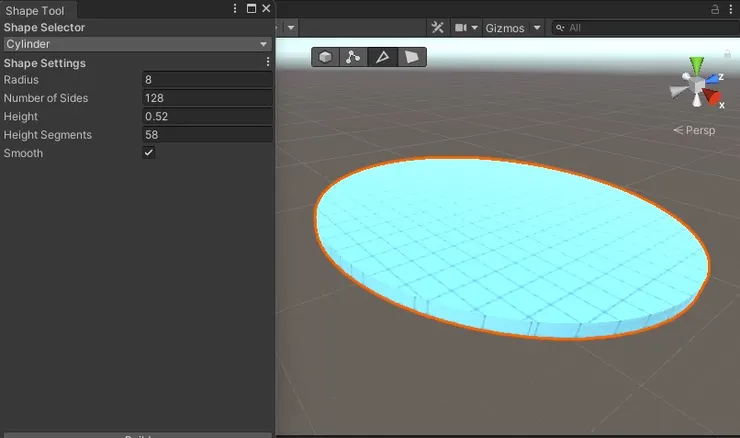The height and width of the screenshot is (438, 740).
Task: Switch to Edge selection mode
Action: tap(381, 57)
